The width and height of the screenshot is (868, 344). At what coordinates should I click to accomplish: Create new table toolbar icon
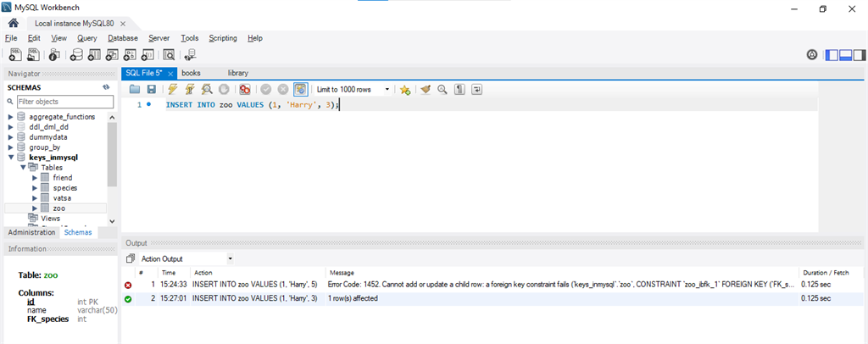pos(95,54)
